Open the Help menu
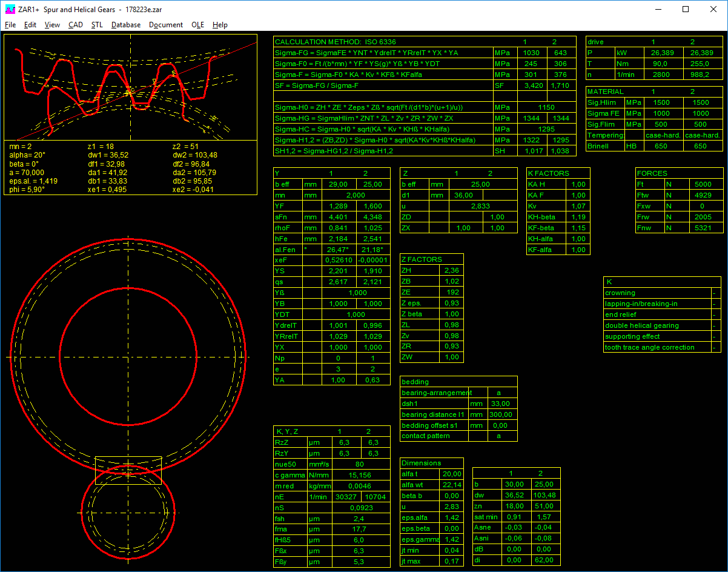 pos(220,25)
